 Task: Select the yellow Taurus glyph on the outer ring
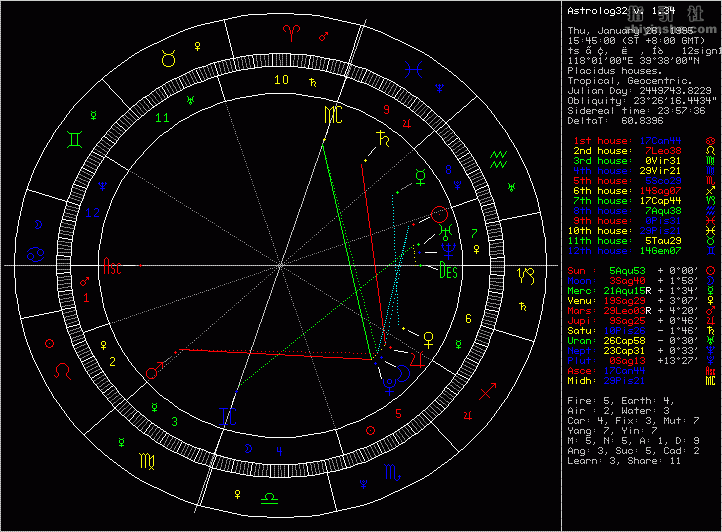click(x=169, y=58)
